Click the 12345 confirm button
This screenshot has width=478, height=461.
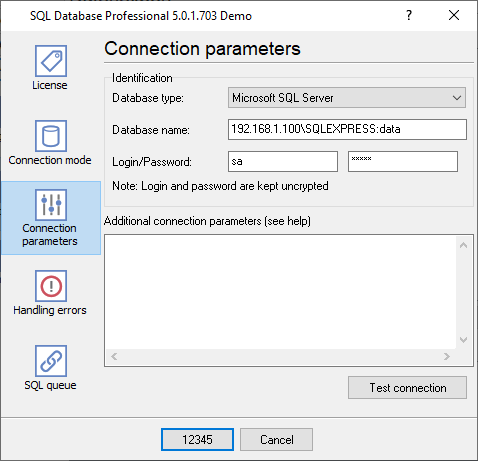pyautogui.click(x=197, y=440)
